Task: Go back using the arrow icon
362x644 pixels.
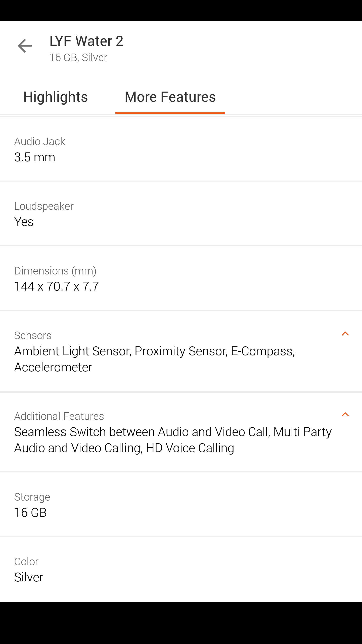Action: pyautogui.click(x=25, y=46)
